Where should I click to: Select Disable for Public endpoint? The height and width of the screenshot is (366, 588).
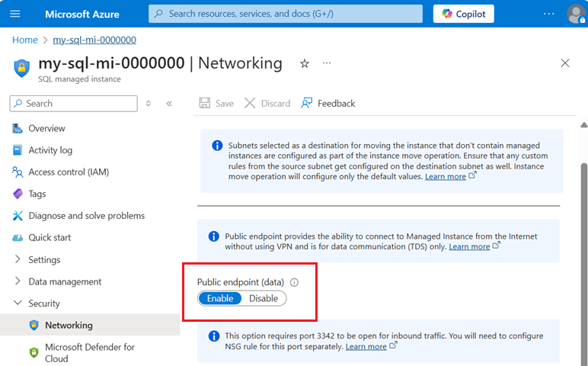pyautogui.click(x=264, y=298)
